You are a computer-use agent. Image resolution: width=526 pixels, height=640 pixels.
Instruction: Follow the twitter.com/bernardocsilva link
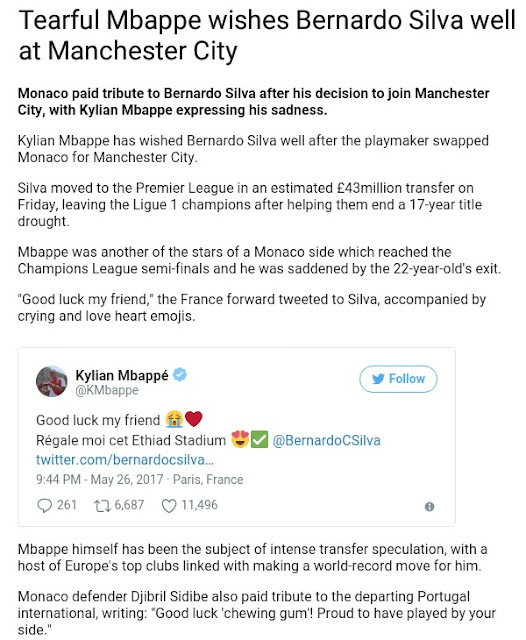tap(125, 460)
